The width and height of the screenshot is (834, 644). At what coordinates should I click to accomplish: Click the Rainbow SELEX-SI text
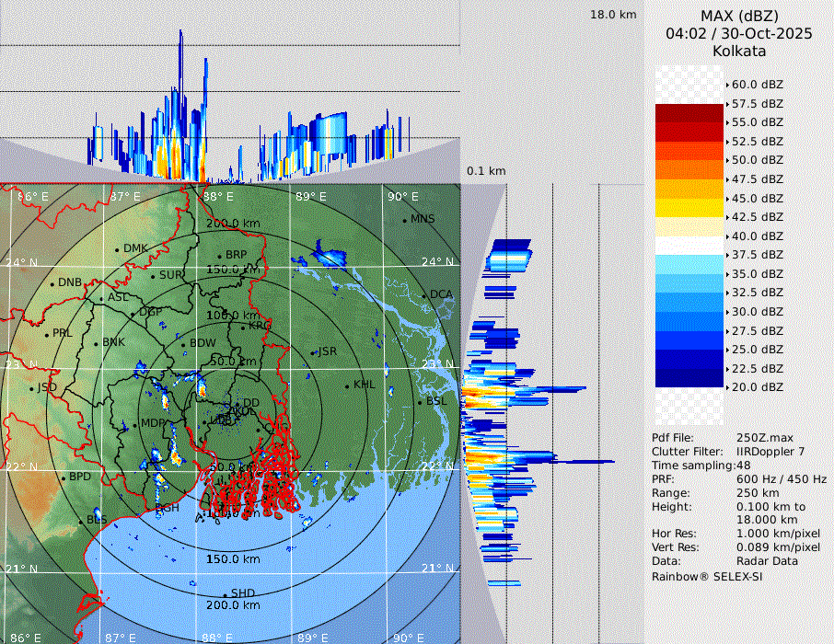click(x=707, y=576)
